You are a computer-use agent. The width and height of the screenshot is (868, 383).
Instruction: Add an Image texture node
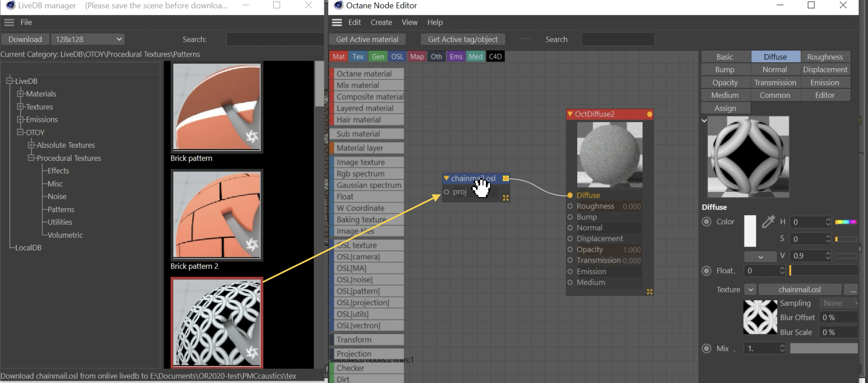coord(367,162)
